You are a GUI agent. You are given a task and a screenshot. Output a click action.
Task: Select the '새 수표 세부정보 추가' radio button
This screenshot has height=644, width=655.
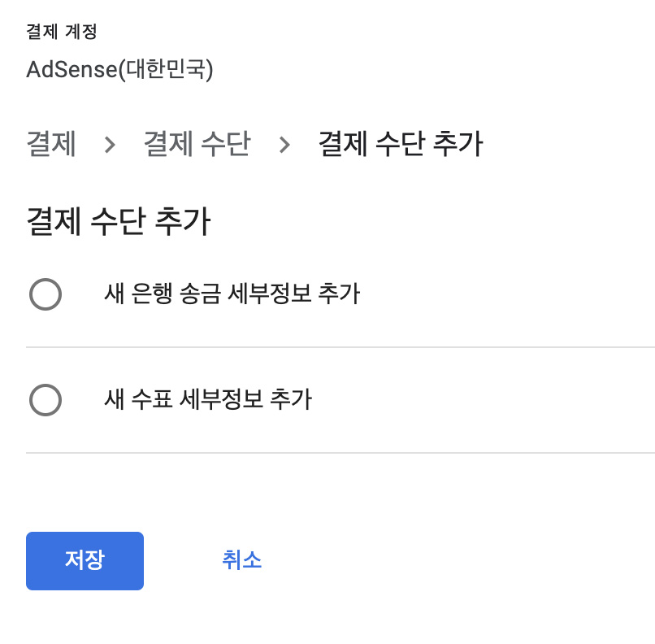46,400
